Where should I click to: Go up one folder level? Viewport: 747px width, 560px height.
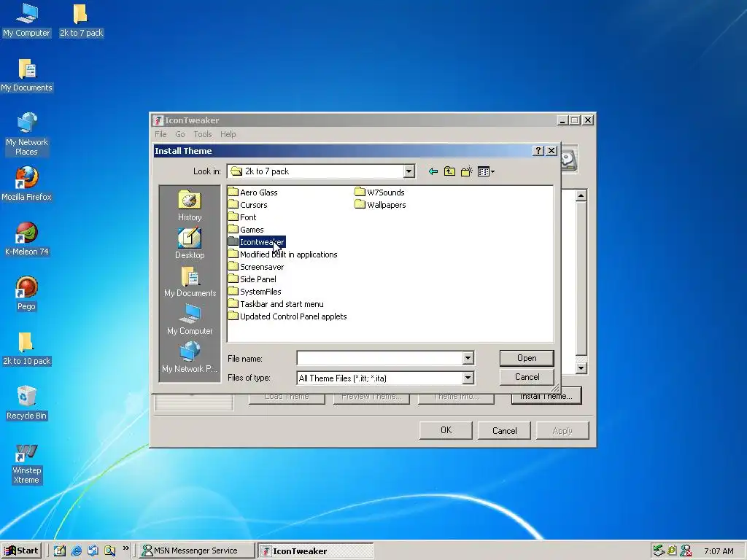(x=449, y=171)
